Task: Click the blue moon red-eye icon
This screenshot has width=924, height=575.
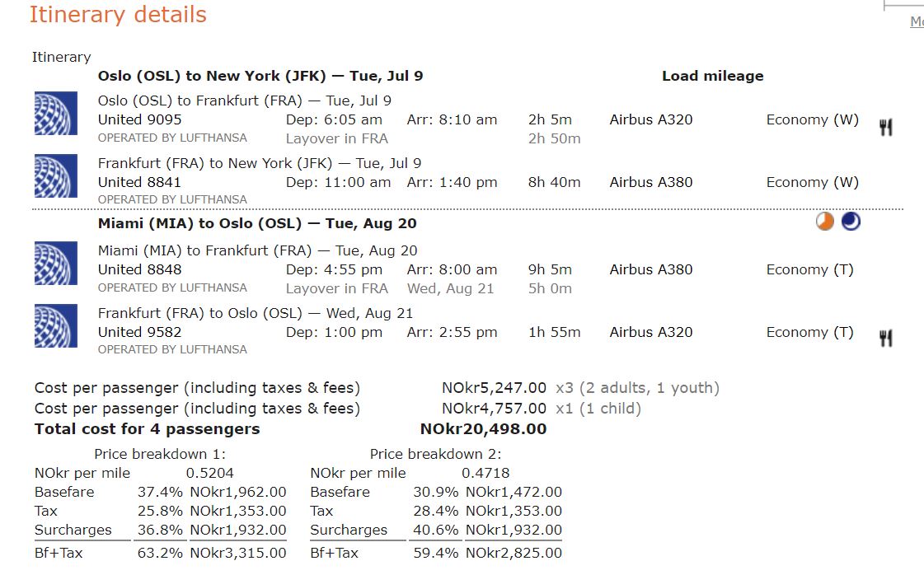Action: 851,222
